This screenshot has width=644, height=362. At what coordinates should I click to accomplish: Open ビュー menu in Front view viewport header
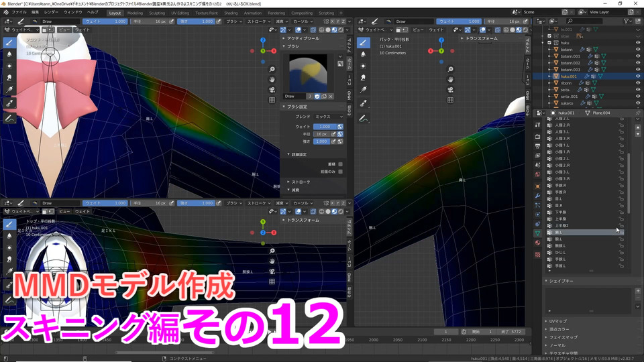coord(64,29)
